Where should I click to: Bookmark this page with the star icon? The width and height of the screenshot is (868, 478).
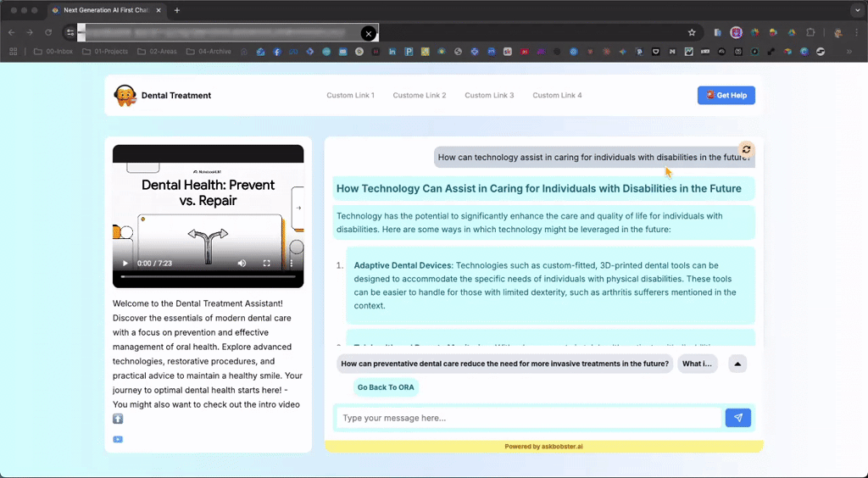tap(692, 33)
